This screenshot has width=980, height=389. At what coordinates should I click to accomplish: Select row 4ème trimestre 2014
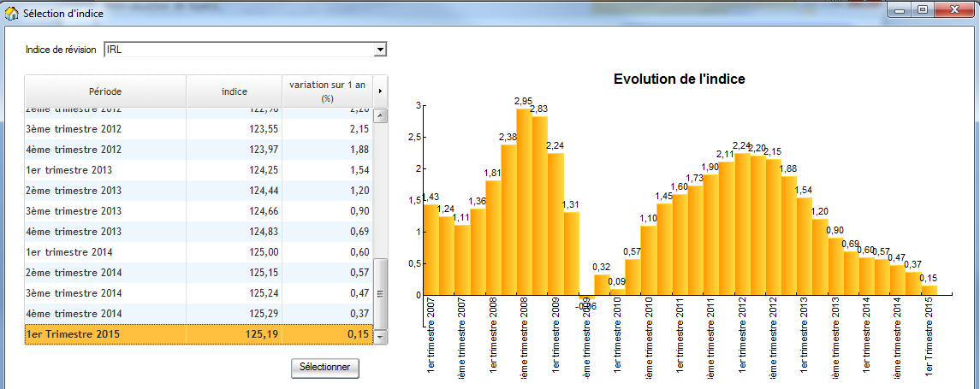(199, 314)
